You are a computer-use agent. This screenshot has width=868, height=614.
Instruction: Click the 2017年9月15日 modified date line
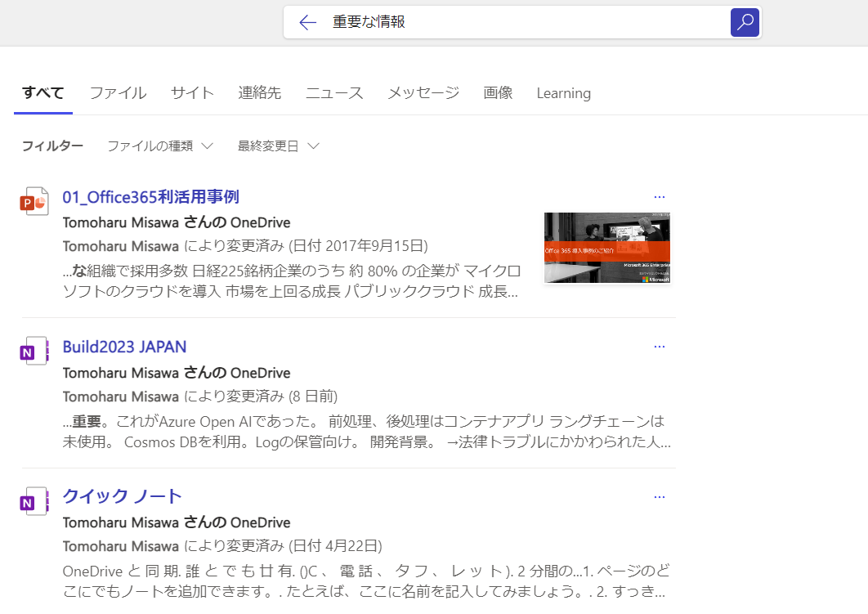pyautogui.click(x=245, y=246)
